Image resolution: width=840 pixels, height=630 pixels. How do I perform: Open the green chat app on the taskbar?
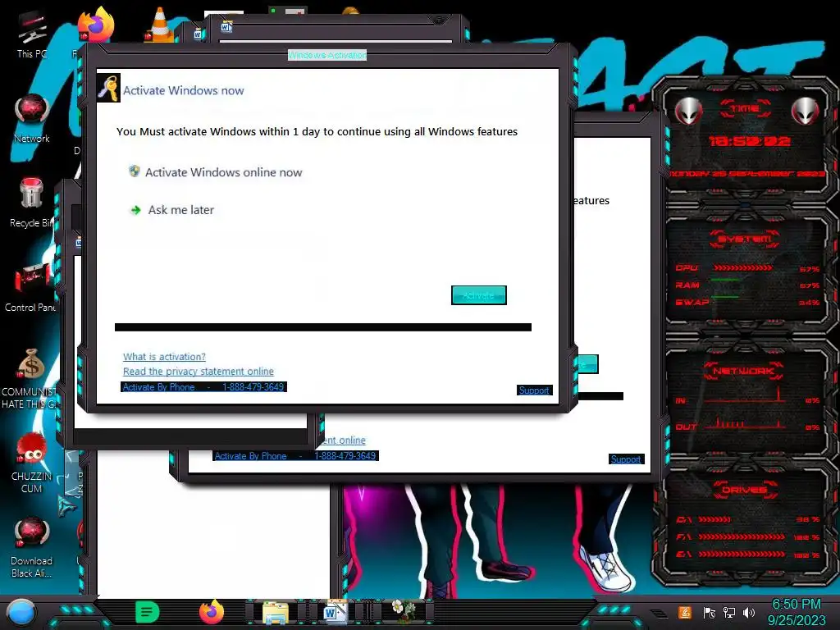(148, 612)
